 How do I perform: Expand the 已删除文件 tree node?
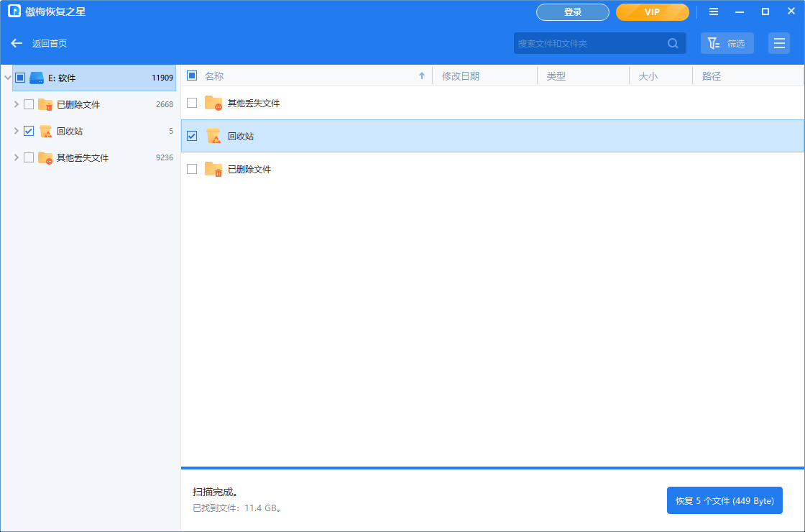[x=17, y=104]
